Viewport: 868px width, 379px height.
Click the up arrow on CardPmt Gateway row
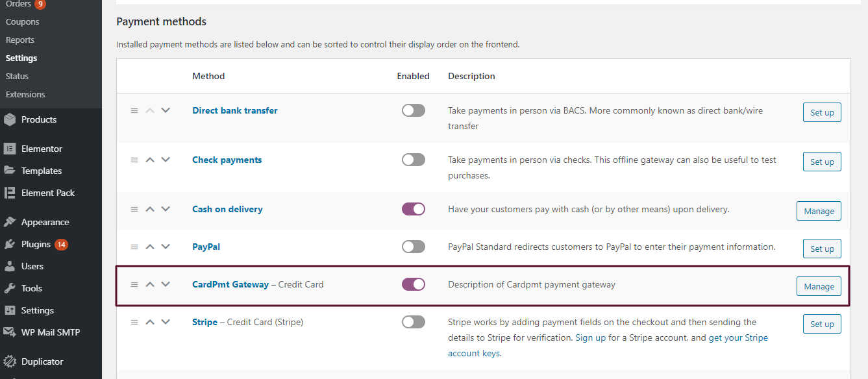(150, 284)
